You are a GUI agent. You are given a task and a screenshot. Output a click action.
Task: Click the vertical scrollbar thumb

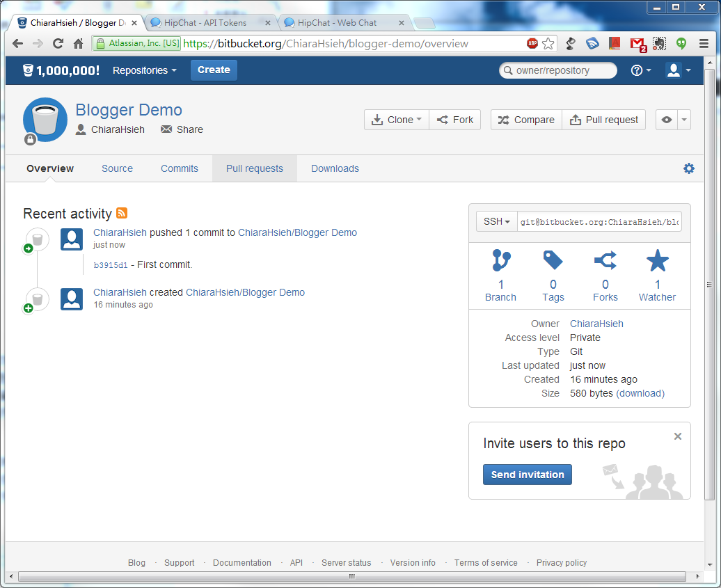click(x=709, y=285)
